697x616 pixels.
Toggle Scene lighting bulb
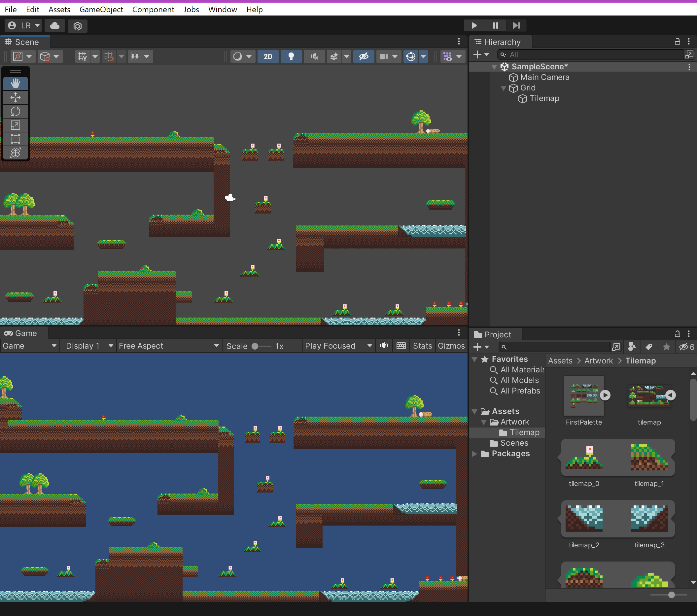(x=291, y=56)
